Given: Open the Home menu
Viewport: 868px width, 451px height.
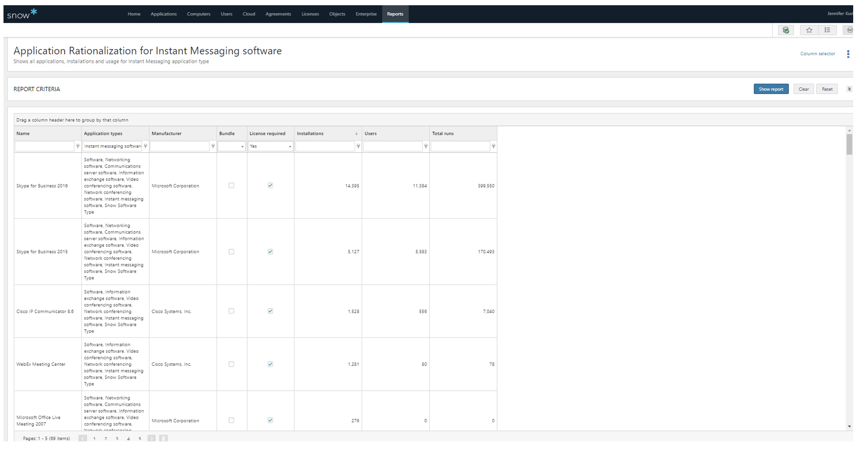Looking at the screenshot, I should pyautogui.click(x=134, y=14).
